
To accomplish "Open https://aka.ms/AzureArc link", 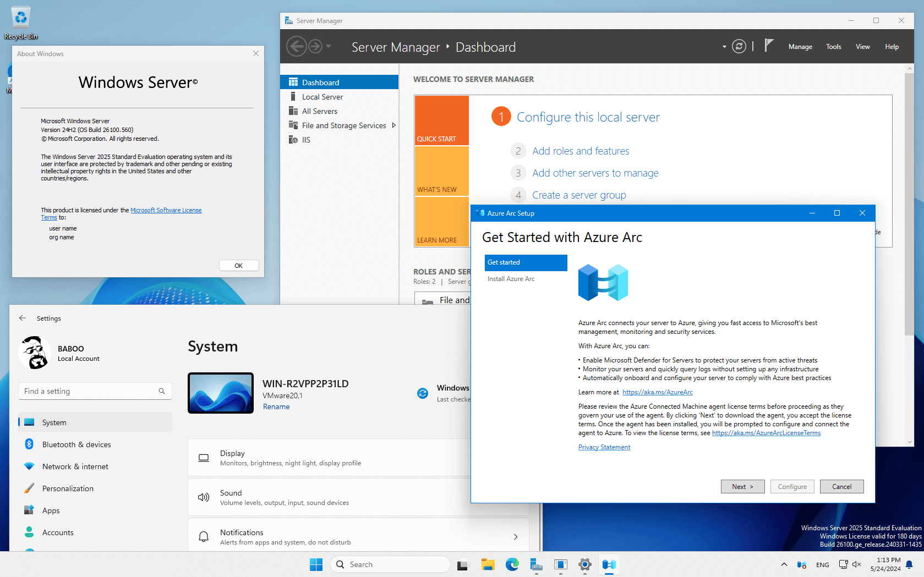I will [x=657, y=392].
